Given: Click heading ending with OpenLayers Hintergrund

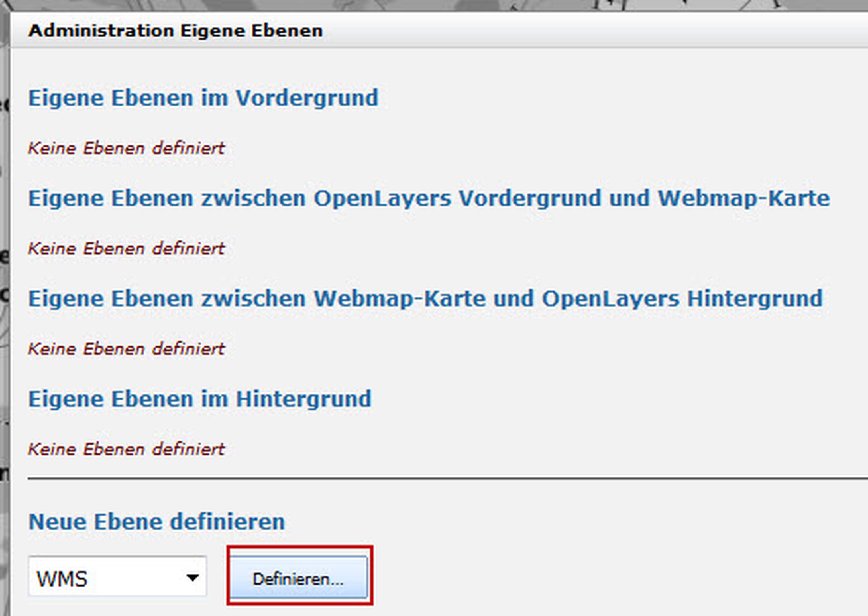Looking at the screenshot, I should (425, 299).
